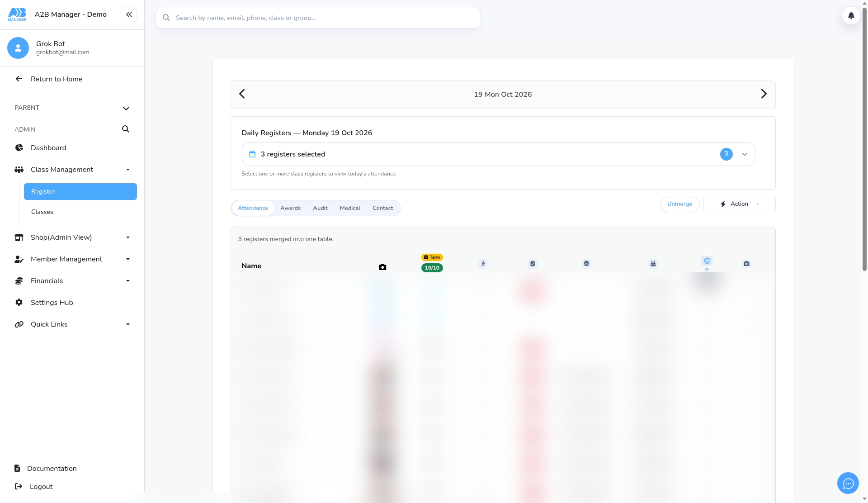This screenshot has height=503, width=868.
Task: Click the clipboard check column icon
Action: [x=533, y=264]
